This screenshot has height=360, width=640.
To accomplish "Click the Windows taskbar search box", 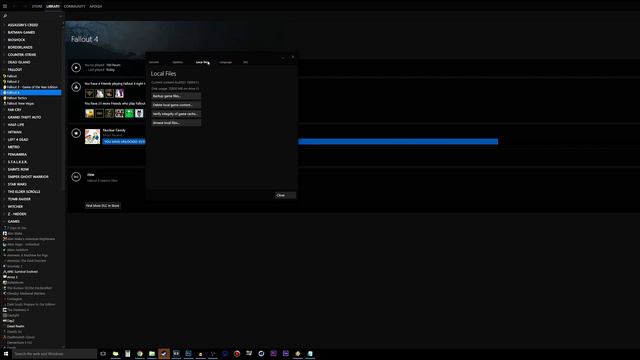I will (54, 353).
